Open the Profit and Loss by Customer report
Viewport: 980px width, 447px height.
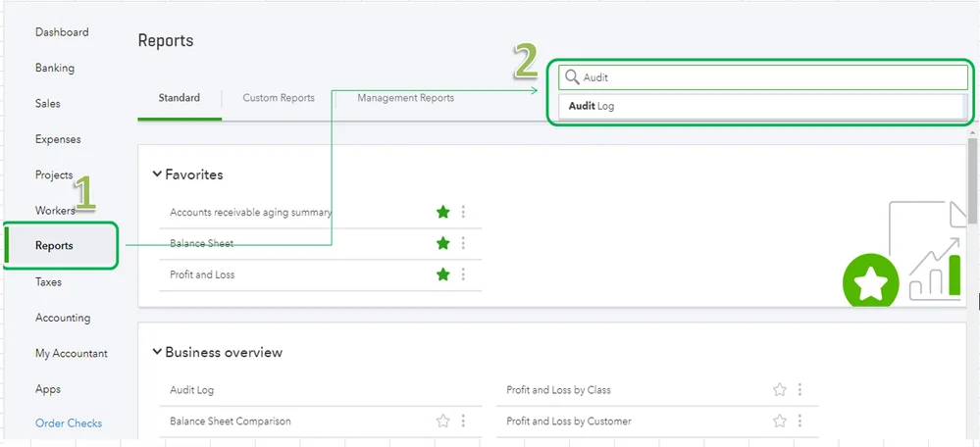point(569,422)
